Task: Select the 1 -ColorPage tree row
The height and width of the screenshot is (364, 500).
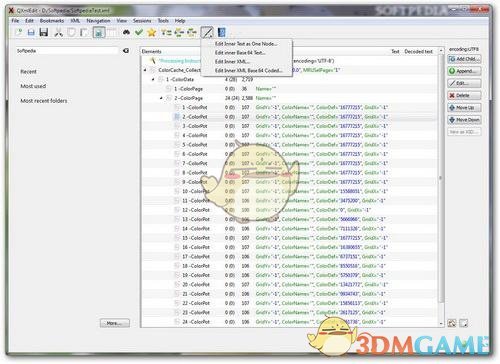Action: coord(290,89)
